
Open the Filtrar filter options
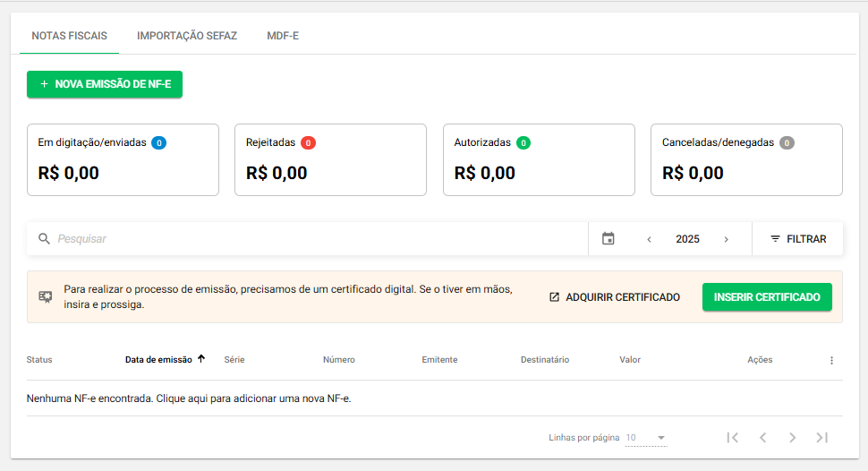[798, 239]
